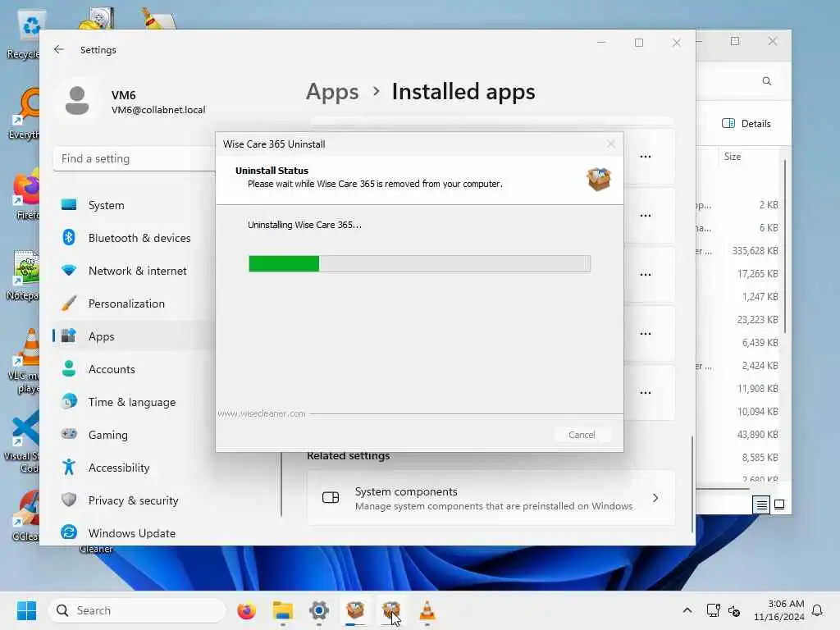This screenshot has width=840, height=630.
Task: Cancel the Wise Care 365 uninstall
Action: point(582,435)
